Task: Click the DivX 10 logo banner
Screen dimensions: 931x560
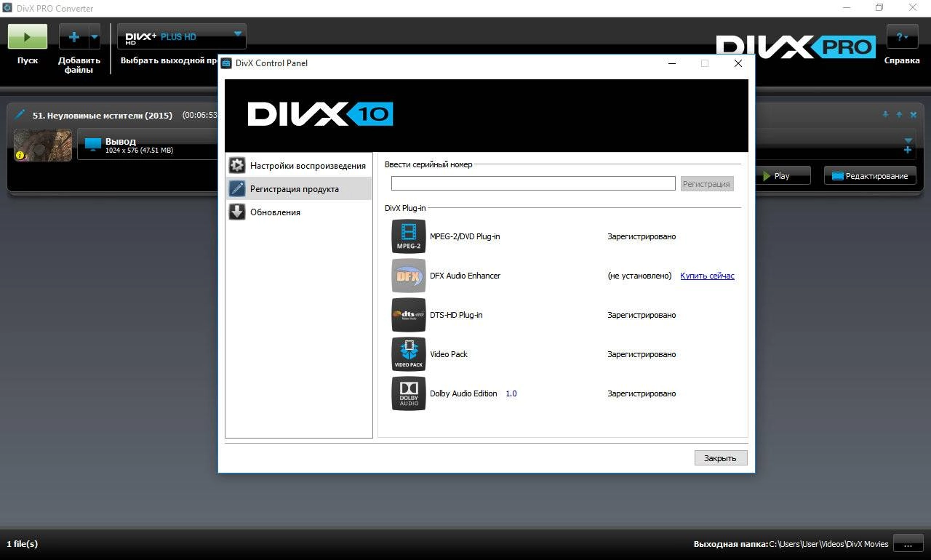Action: point(320,114)
